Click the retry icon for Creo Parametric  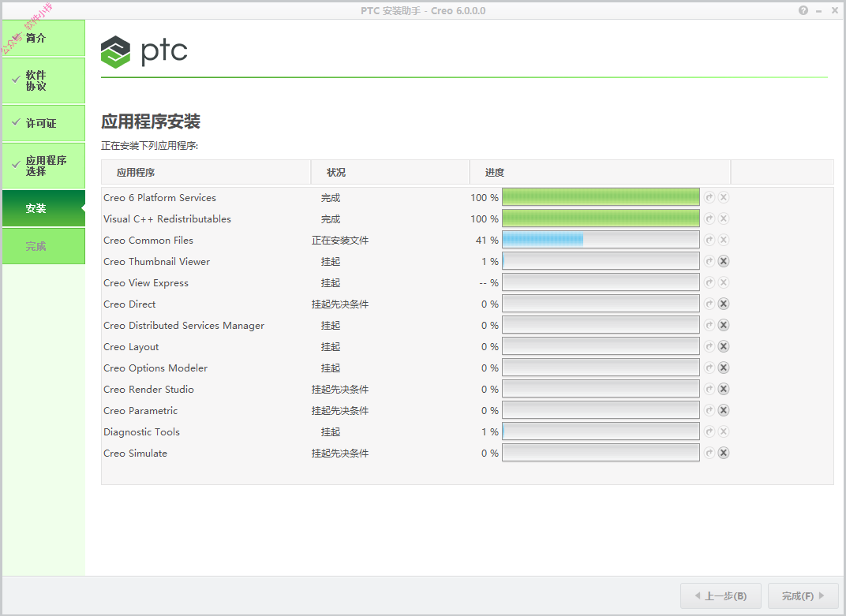click(x=709, y=410)
